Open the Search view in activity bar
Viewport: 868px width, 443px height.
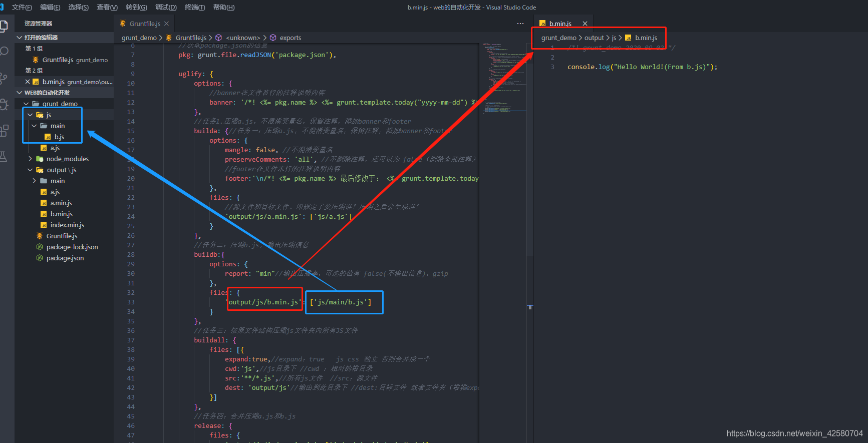4,52
